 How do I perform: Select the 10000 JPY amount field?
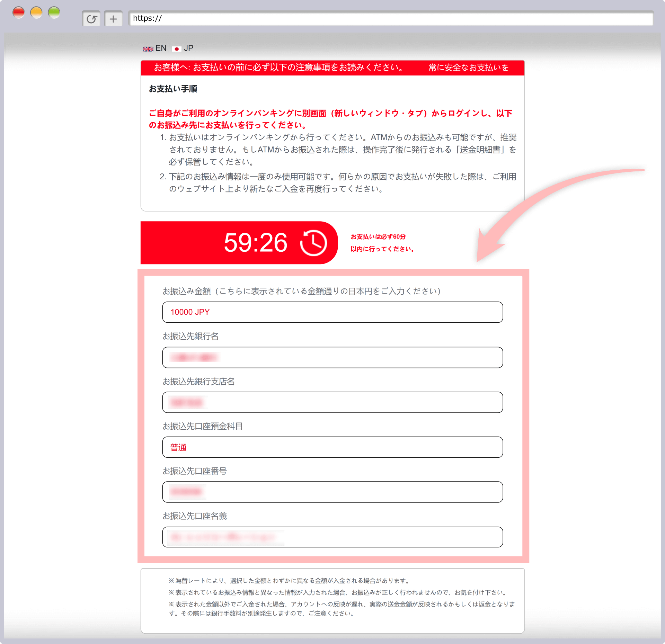[332, 312]
